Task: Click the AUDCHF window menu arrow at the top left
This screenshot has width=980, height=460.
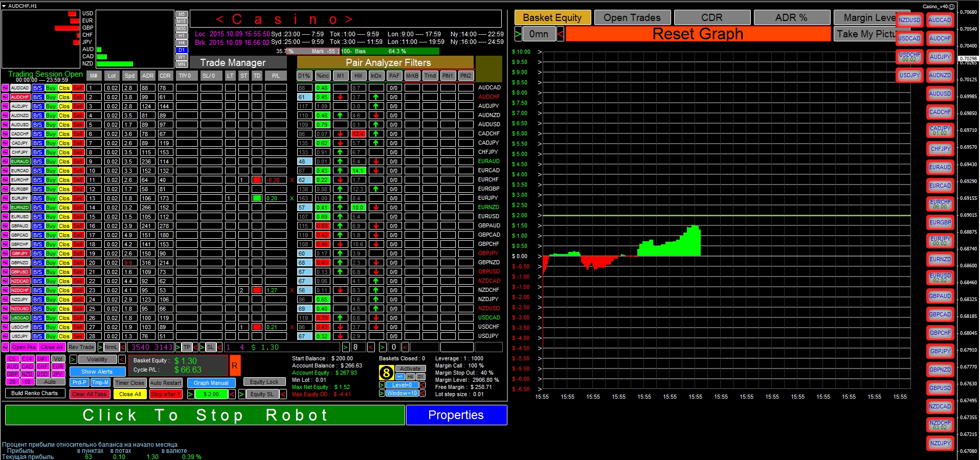Action: pos(5,6)
